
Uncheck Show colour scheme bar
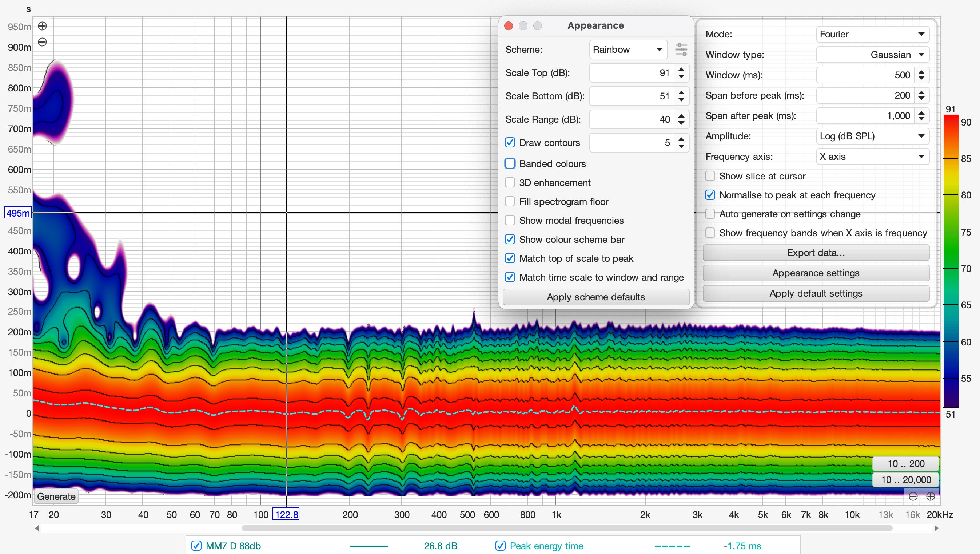510,240
